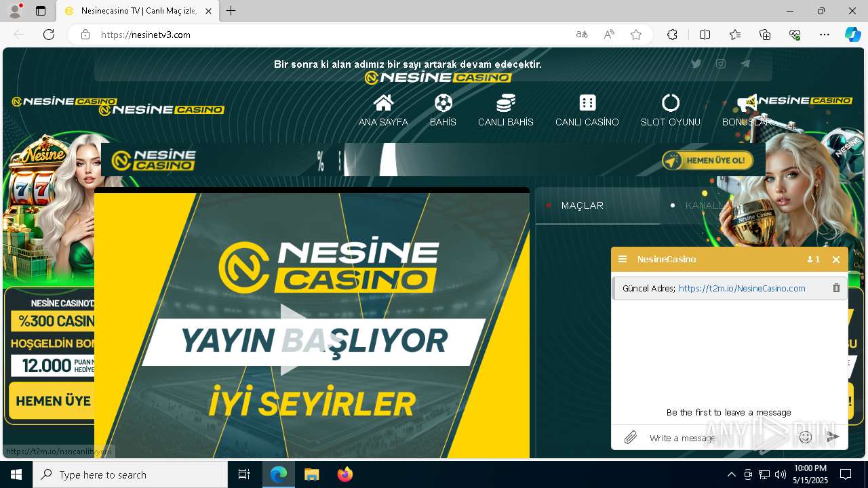Open the notification center
Viewport: 868px width, 488px height.
(846, 474)
